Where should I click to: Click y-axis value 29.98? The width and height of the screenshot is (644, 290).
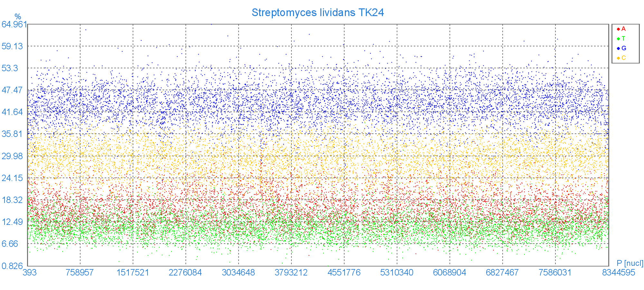click(12, 156)
